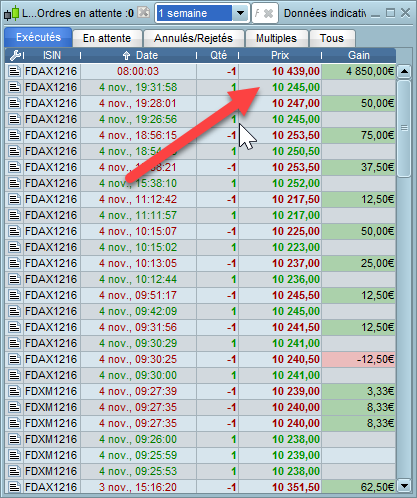The height and width of the screenshot is (498, 417).
Task: Sort by the Prix column header
Action: (x=280, y=55)
